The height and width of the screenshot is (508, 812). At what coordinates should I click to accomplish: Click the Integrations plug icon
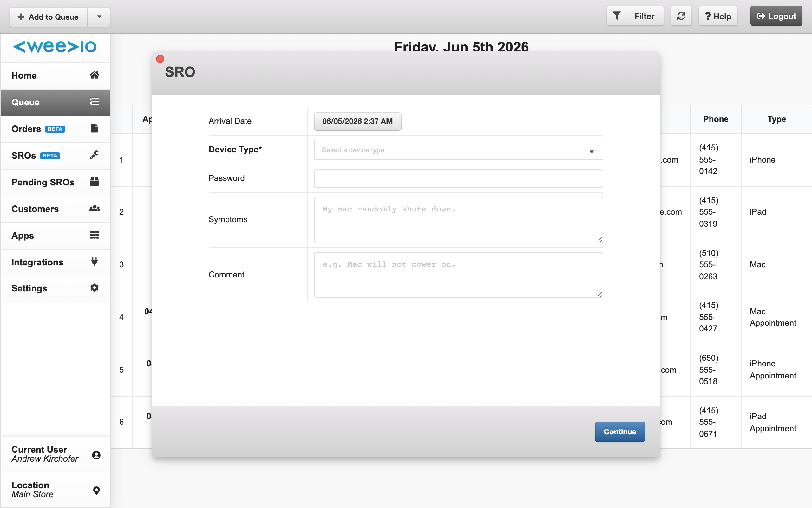[x=94, y=261]
